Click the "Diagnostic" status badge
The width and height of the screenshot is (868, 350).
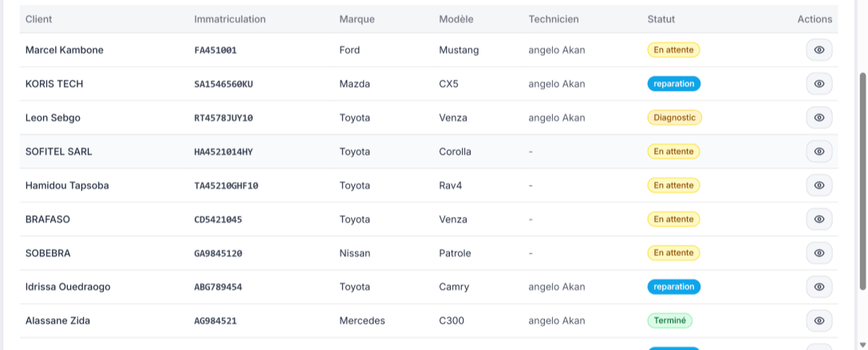(x=674, y=118)
